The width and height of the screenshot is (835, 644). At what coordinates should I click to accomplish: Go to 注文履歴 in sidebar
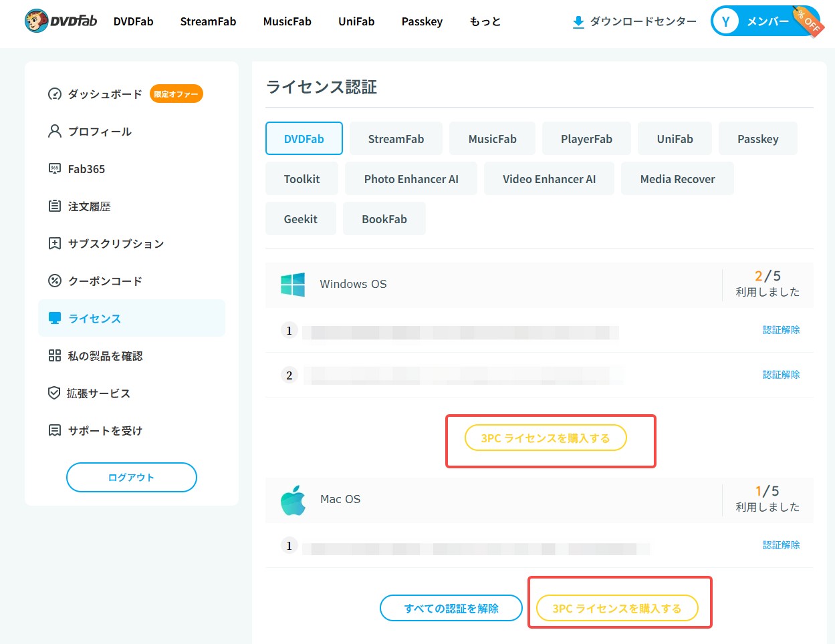pos(90,206)
